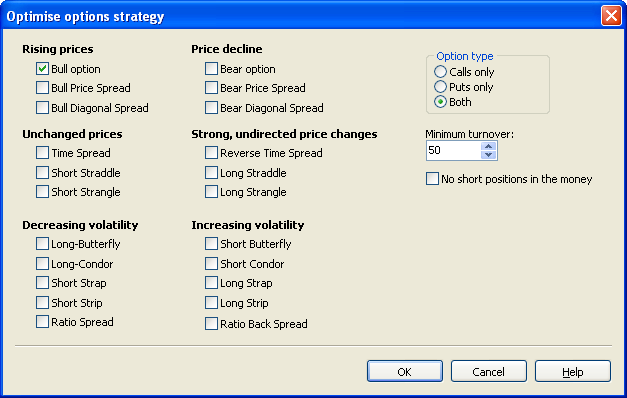Uncheck the Bull option checkbox

42,69
